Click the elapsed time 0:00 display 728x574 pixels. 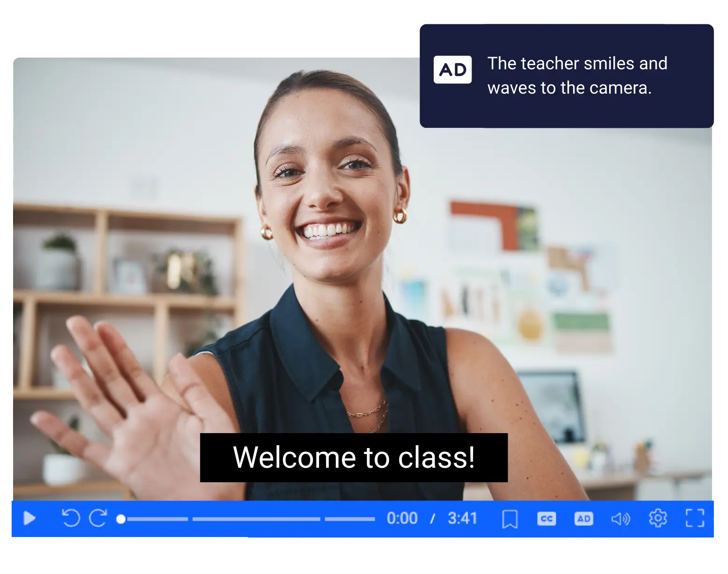402,518
